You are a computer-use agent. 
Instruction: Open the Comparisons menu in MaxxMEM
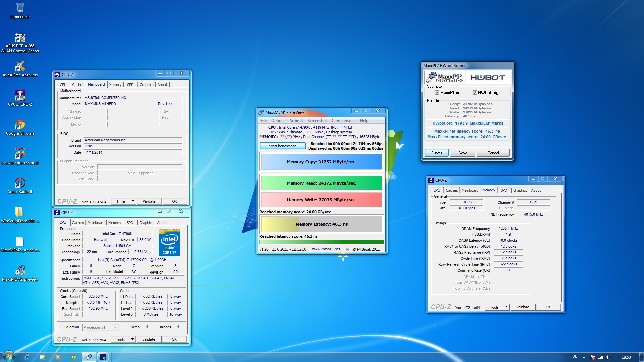(343, 121)
